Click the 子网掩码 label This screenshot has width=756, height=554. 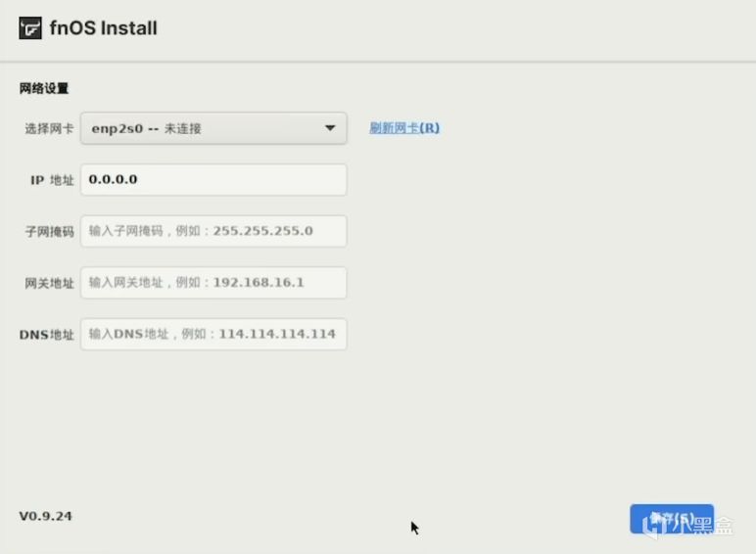point(49,232)
